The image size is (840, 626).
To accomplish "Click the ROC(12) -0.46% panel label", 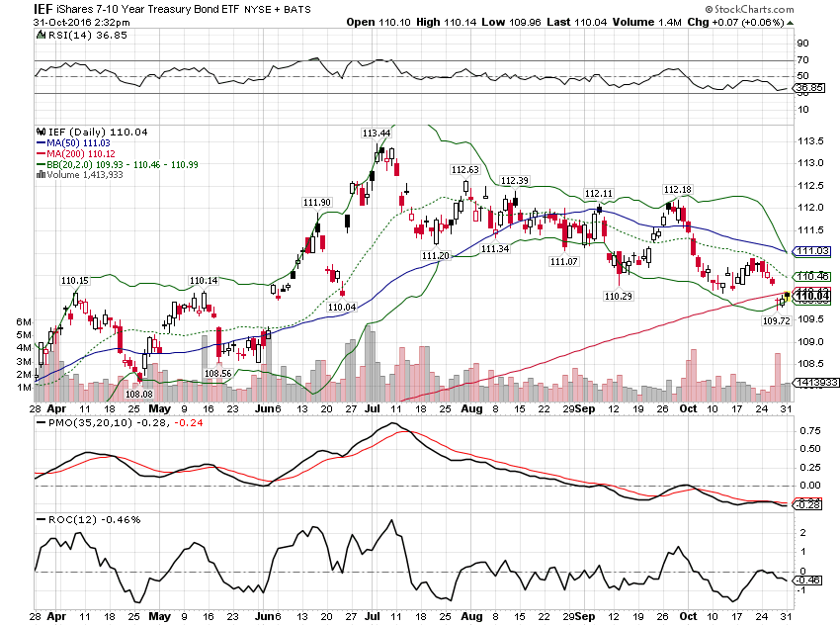I will pos(94,520).
